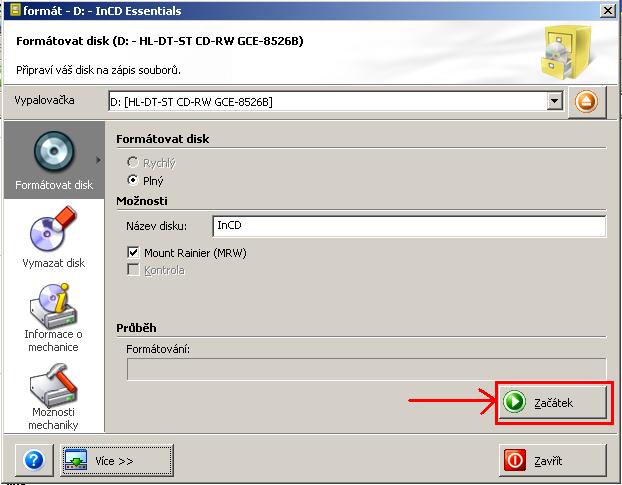The height and width of the screenshot is (485, 622).
Task: Click the 'Vypalovačka' label
Action: click(44, 100)
